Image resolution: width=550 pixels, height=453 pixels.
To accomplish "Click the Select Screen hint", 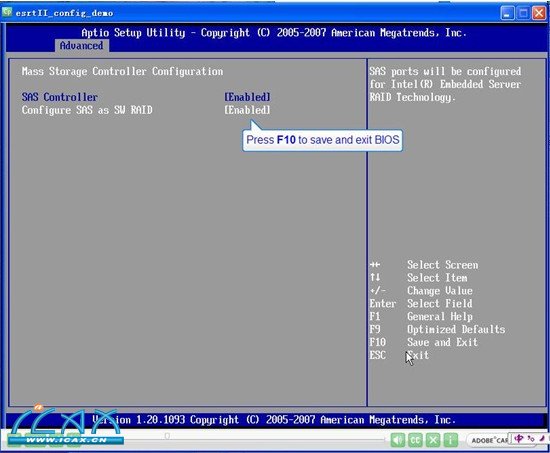I will click(424, 265).
